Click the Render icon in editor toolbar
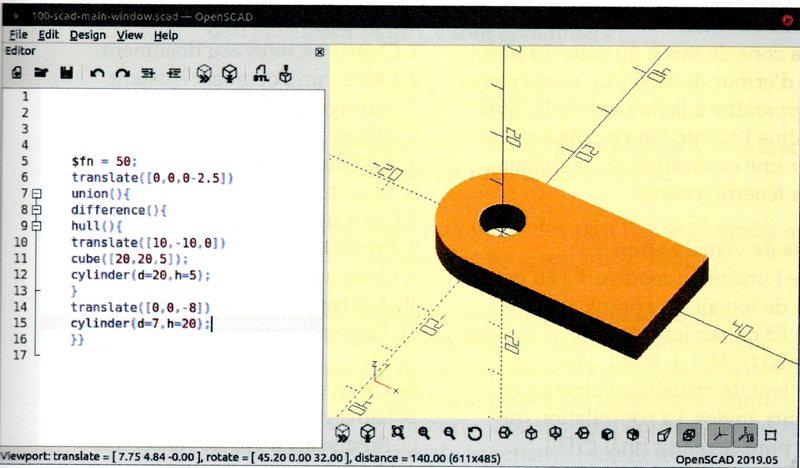The image size is (800, 468). click(x=229, y=73)
